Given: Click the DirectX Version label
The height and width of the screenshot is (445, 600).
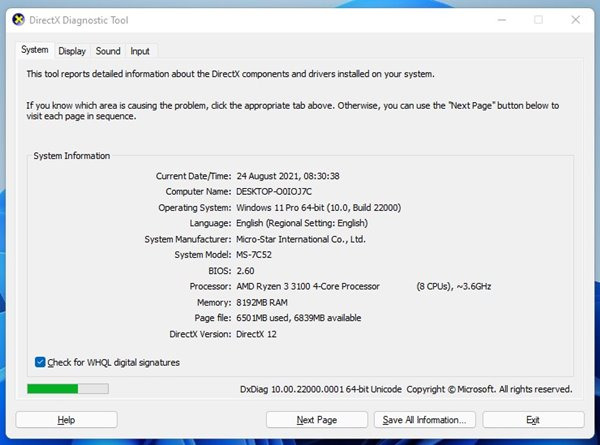Looking at the screenshot, I should click(200, 334).
